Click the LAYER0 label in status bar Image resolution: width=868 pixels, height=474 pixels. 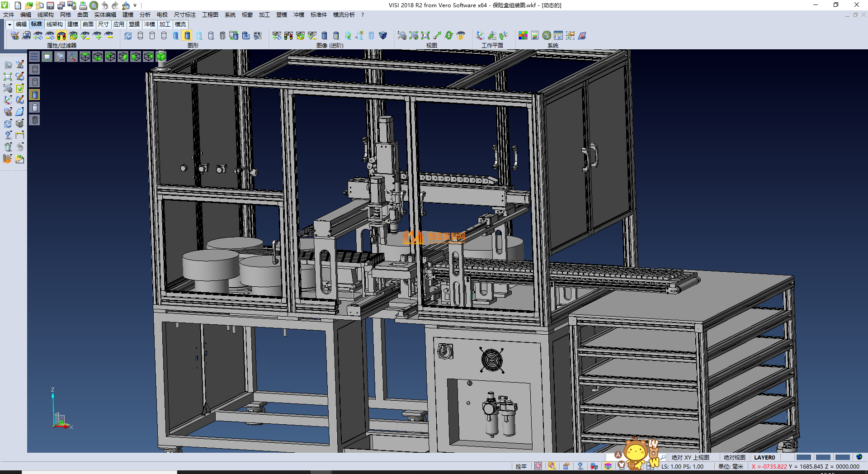(764, 458)
